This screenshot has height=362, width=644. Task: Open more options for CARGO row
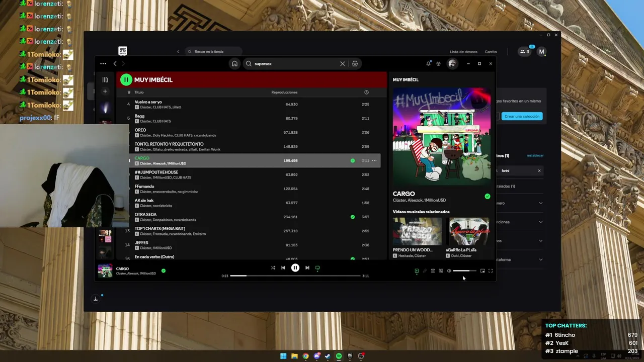374,161
